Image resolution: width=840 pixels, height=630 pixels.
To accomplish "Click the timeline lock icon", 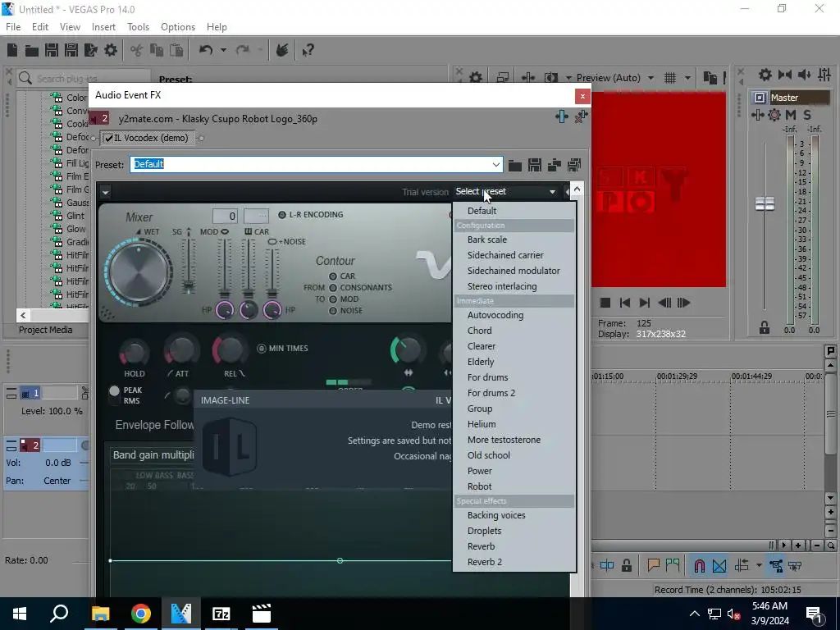I will 626,565.
